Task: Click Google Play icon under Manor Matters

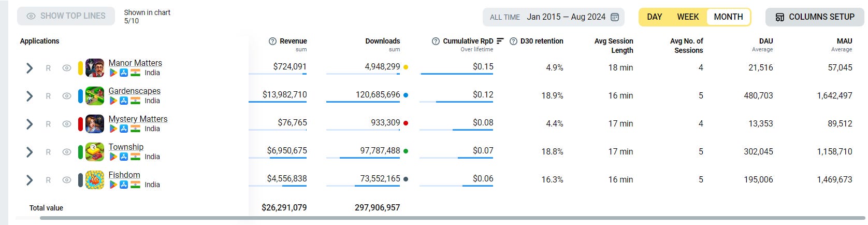Action: pos(113,73)
